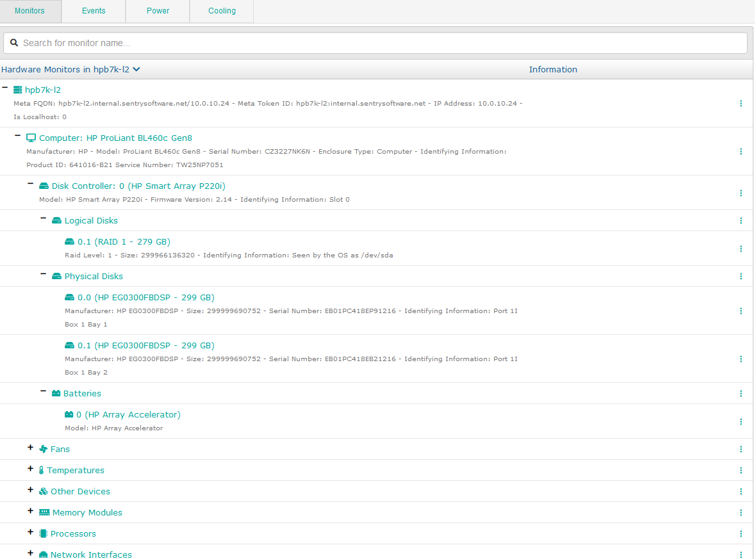The height and width of the screenshot is (559, 756).
Task: Expand the Fans section
Action: [30, 447]
